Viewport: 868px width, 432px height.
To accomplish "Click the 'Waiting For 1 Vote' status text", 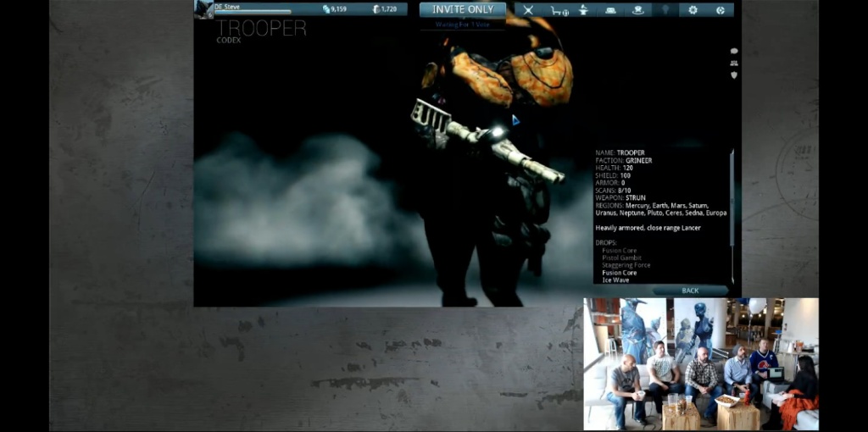I will (462, 25).
